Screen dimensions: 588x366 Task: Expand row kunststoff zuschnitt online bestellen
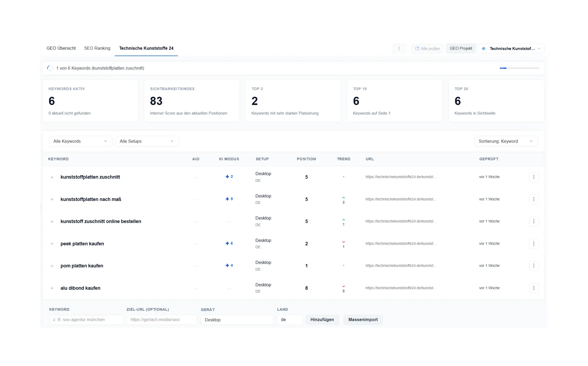(x=52, y=222)
